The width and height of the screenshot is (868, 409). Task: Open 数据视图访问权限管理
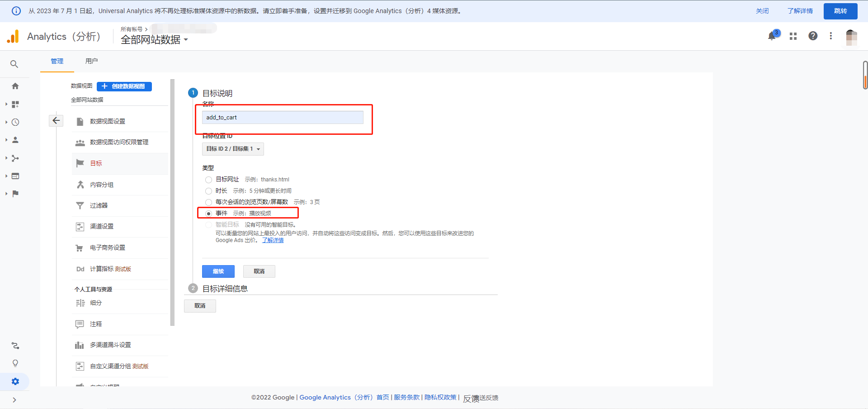click(119, 142)
